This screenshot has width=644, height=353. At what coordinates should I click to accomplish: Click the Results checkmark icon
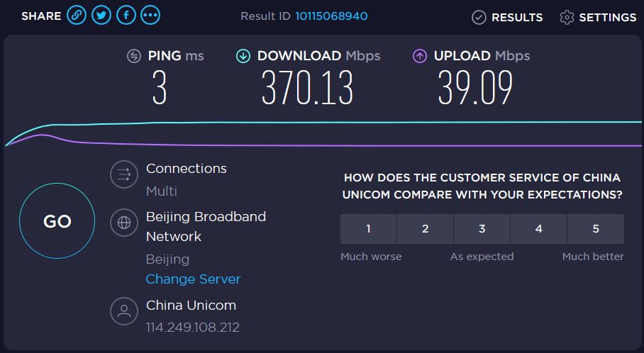click(479, 18)
